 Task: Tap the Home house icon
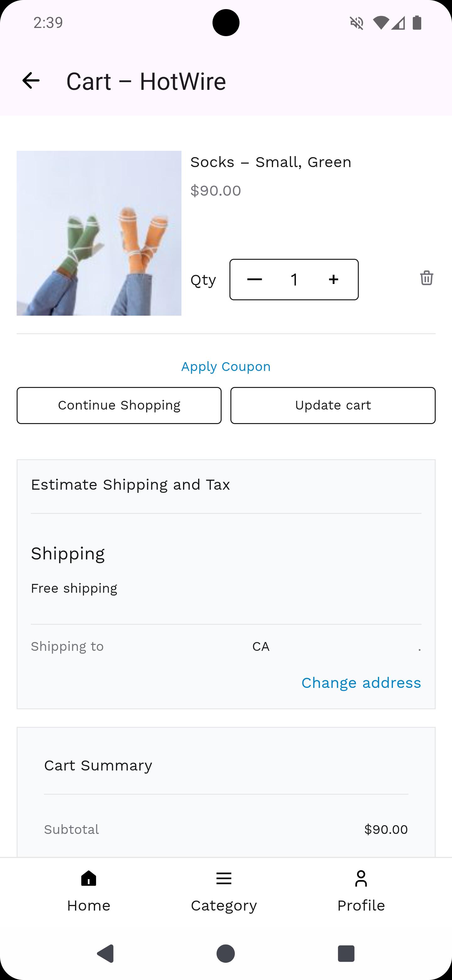[89, 879]
